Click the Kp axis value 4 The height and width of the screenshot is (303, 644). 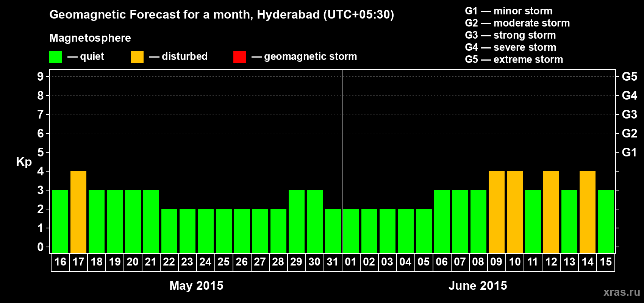(x=41, y=171)
